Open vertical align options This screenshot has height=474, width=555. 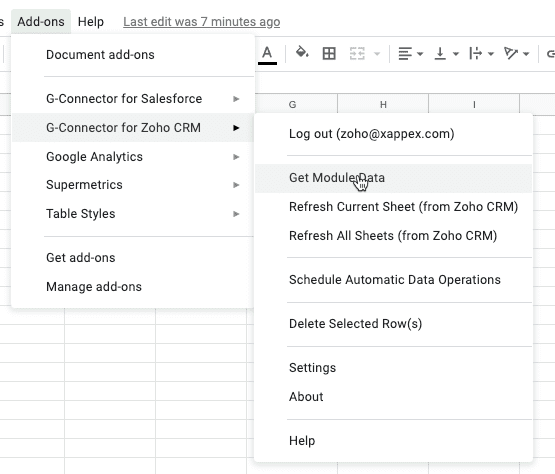(447, 54)
